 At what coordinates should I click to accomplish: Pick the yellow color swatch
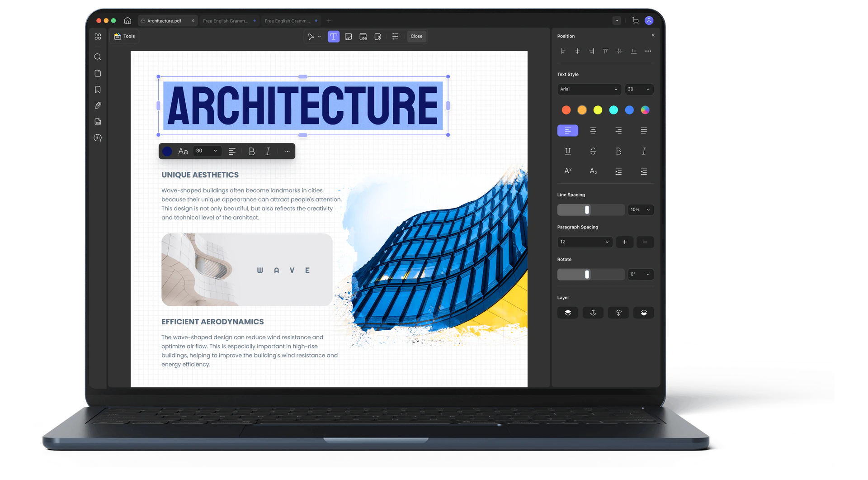pos(598,110)
